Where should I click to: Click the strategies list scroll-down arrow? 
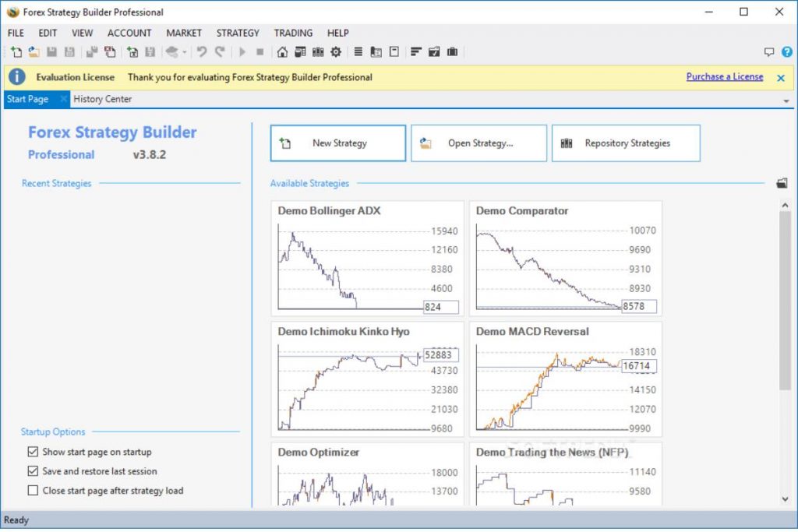pyautogui.click(x=785, y=499)
